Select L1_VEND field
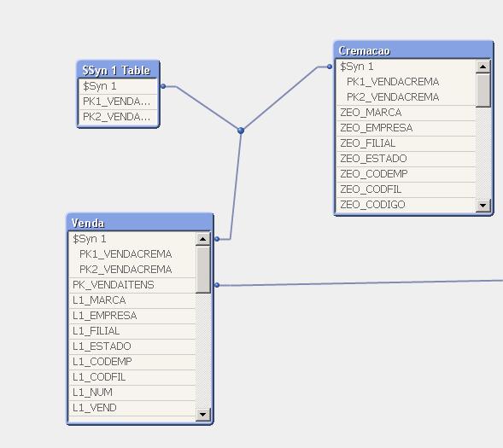The width and height of the screenshot is (503, 448). (x=132, y=408)
